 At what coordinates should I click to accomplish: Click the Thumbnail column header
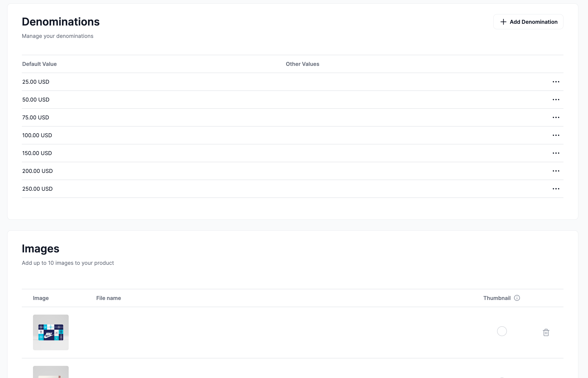(497, 298)
